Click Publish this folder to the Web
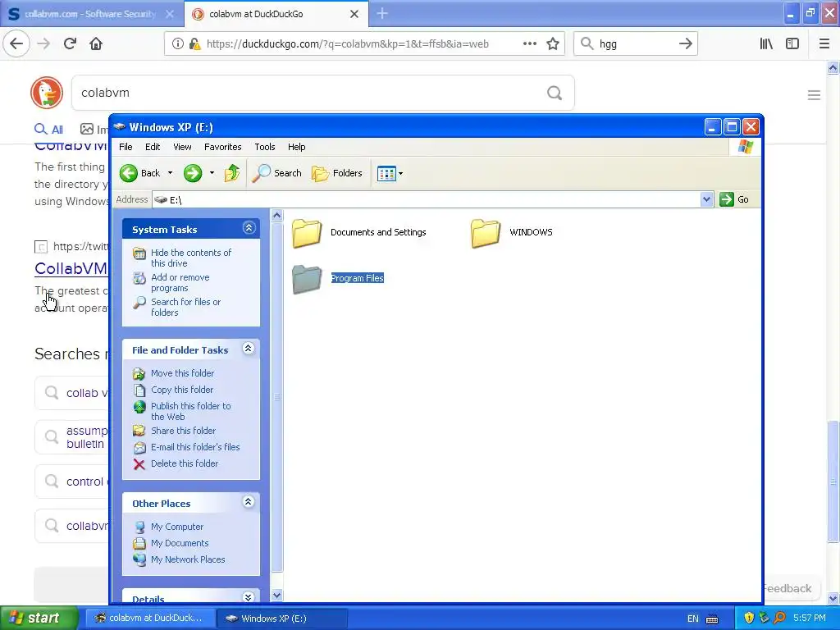The image size is (840, 630). tap(190, 411)
